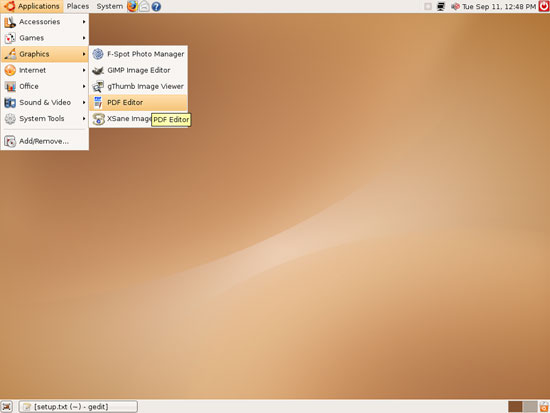Open the Trash icon in bottom panel
Screen dimensions: 550x413
click(544, 406)
